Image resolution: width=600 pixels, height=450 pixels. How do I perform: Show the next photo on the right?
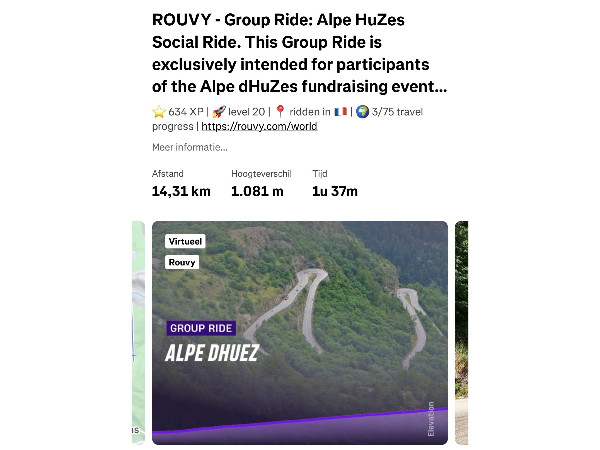(461, 330)
